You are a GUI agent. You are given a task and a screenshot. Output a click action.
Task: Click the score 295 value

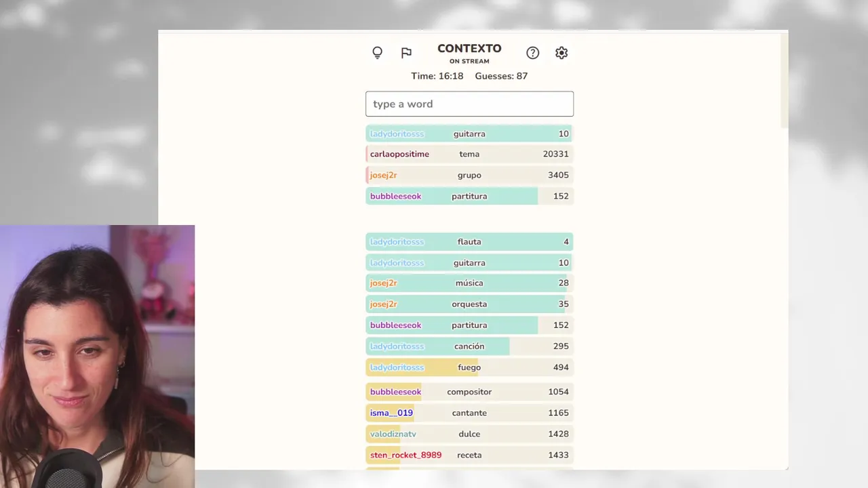tap(561, 346)
